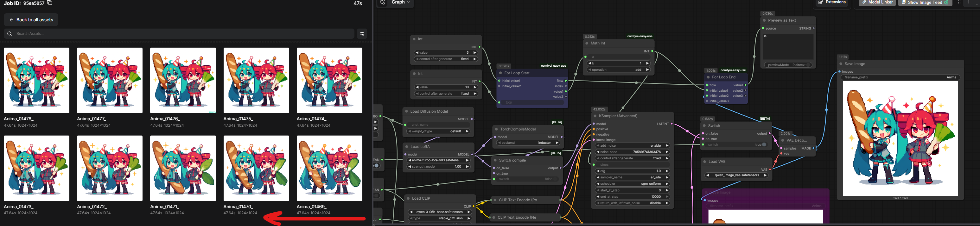Screen dimensions: 980x226
Task: Open the Anima_01471_ thumbnail
Action: point(183,169)
